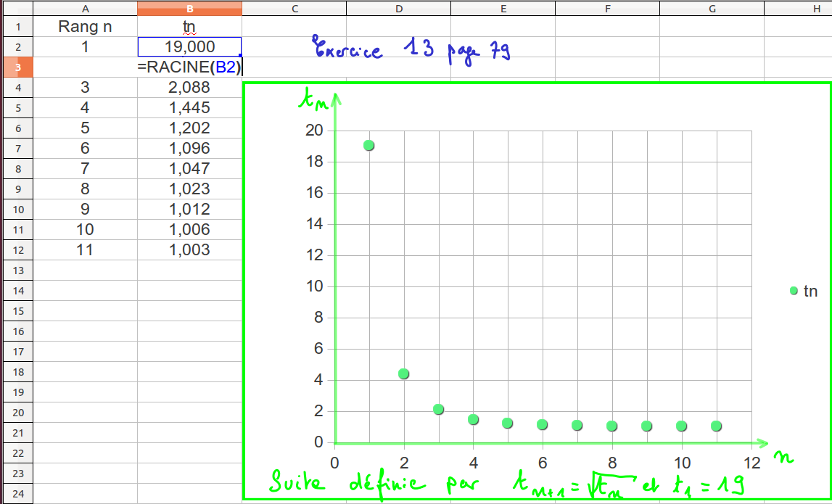The height and width of the screenshot is (504, 832).
Task: Click the column E header
Action: point(503,8)
